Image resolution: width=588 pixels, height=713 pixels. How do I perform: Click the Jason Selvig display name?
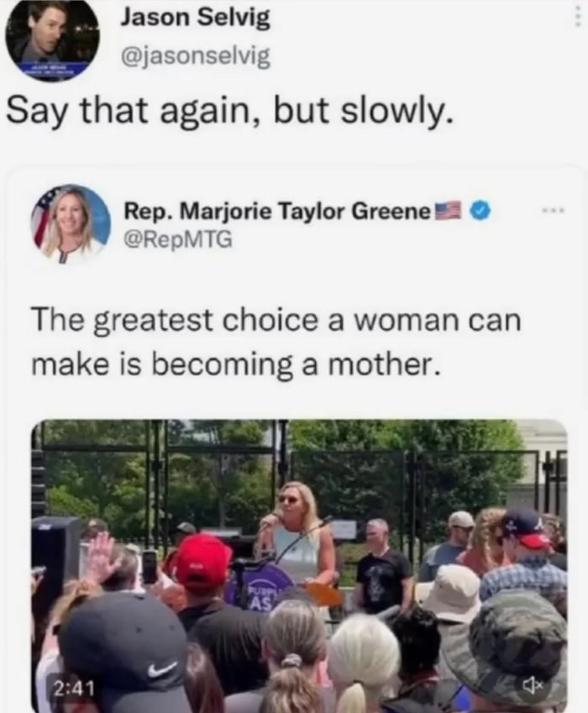pos(195,18)
